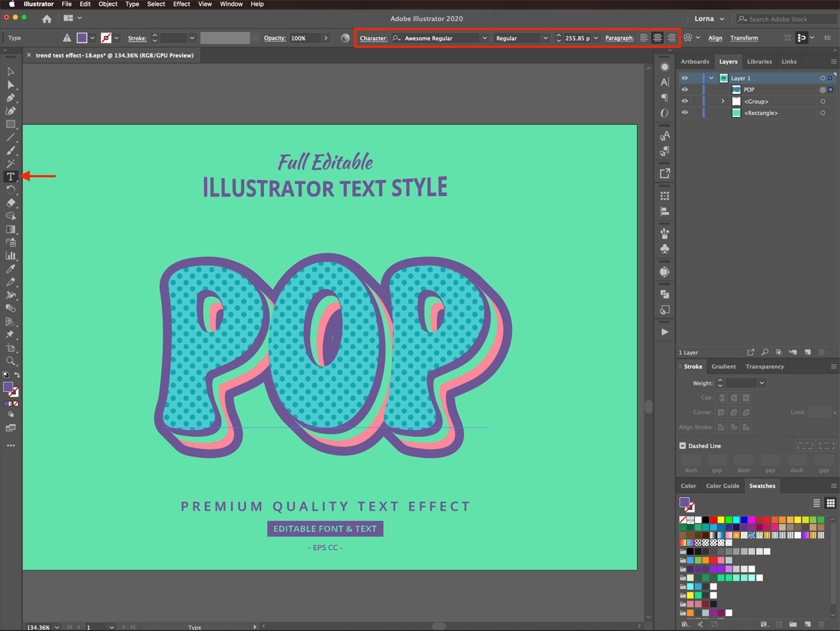Activate the Eyedropper tool
The image size is (840, 631).
click(11, 269)
